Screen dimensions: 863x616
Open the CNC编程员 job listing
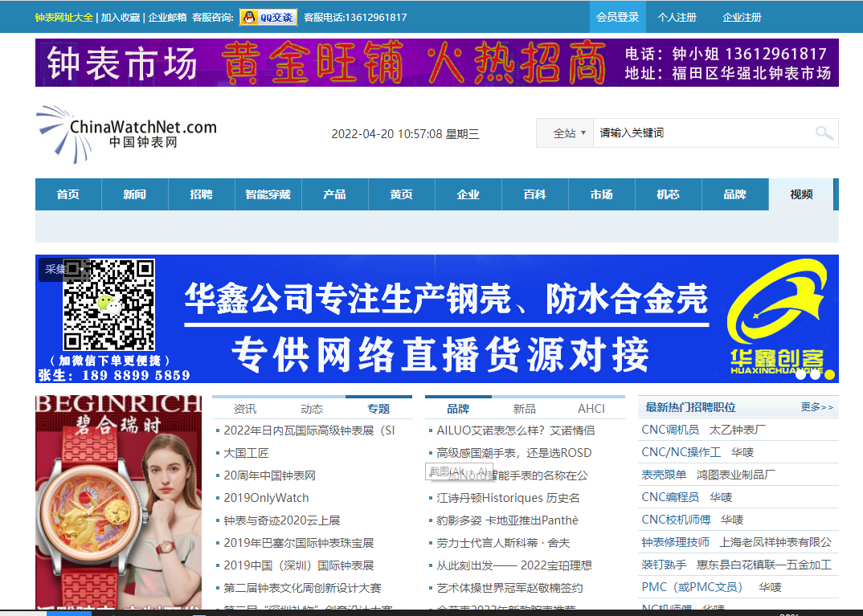[670, 498]
